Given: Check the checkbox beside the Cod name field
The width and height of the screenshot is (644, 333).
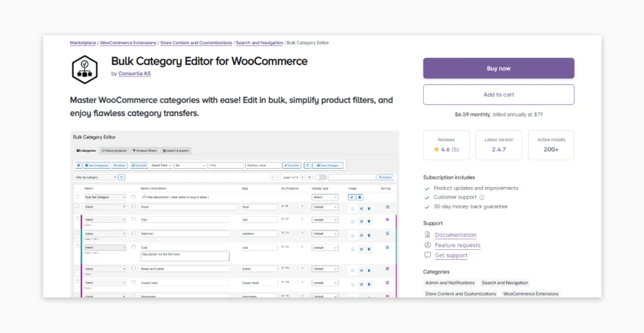Looking at the screenshot, I should 133,247.
